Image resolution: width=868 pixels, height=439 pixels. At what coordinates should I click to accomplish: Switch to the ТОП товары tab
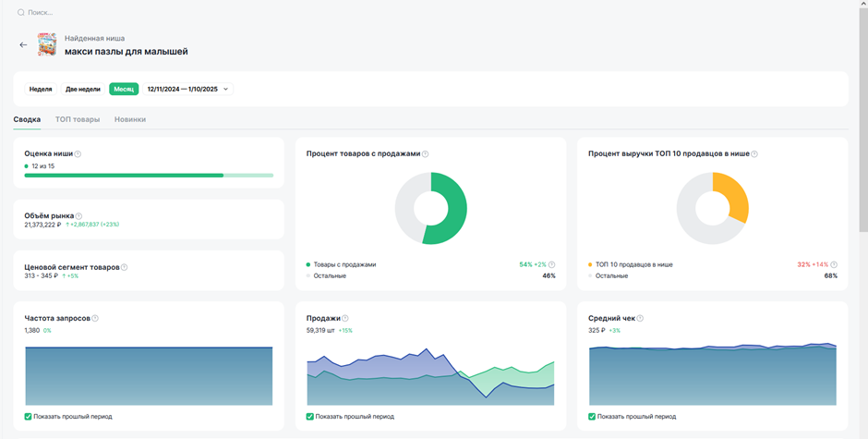tap(78, 119)
